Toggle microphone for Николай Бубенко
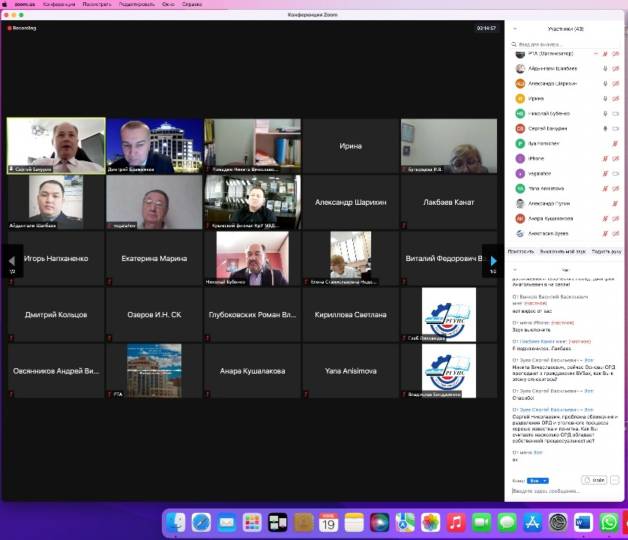The width and height of the screenshot is (628, 540). (605, 114)
